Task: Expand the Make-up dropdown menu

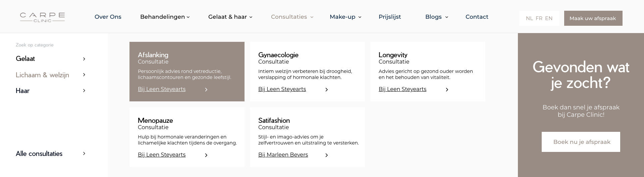Action: pos(345,17)
